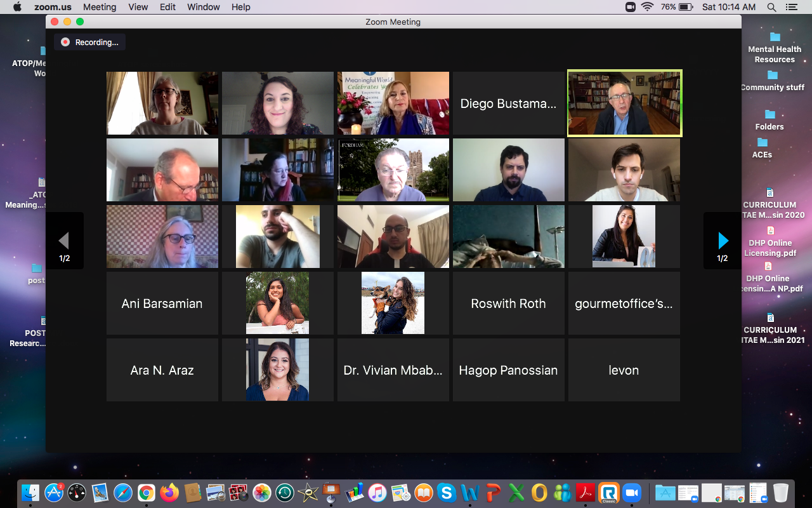812x508 pixels.
Task: Open Mental Health Resources desktop folder
Action: [775, 47]
